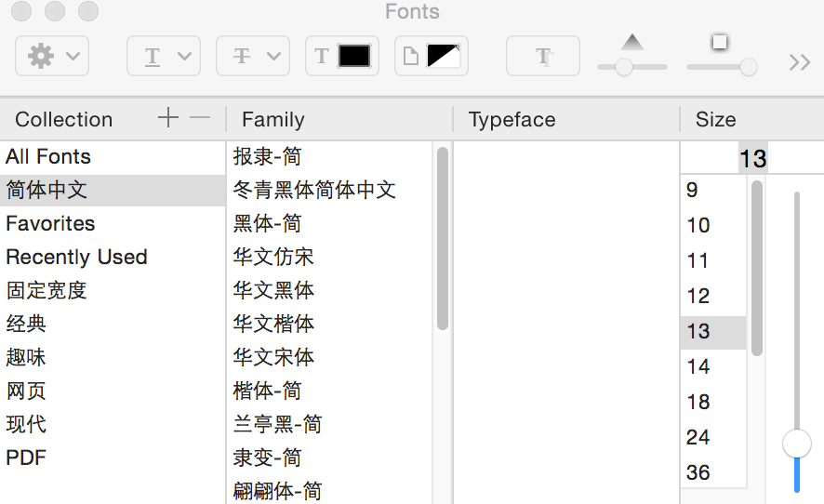The image size is (824, 504).
Task: Toggle the text shadow button
Action: (543, 56)
